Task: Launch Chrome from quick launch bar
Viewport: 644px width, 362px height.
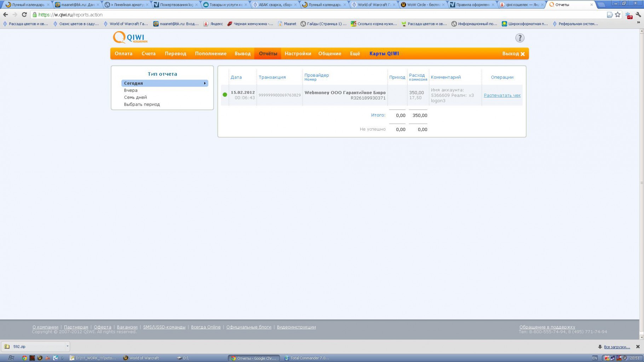Action: point(24,358)
